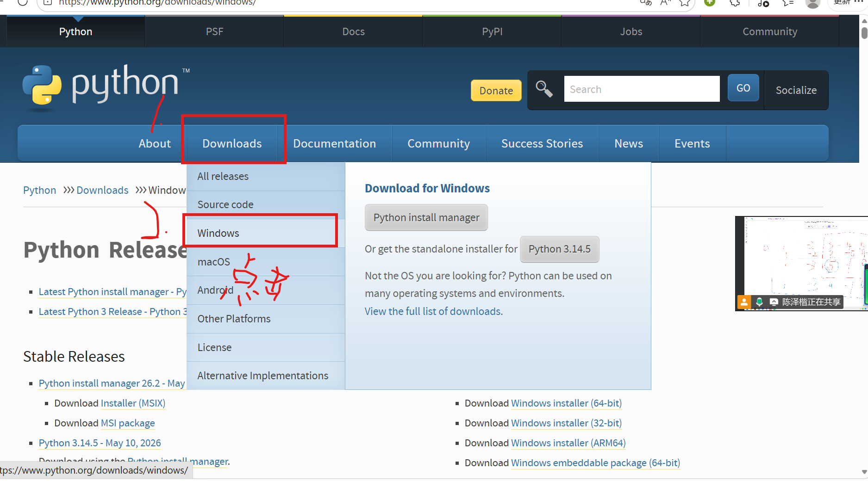Viewport: 868px width, 481px height.
Task: Open Community in the blue main navigation
Action: coord(438,143)
